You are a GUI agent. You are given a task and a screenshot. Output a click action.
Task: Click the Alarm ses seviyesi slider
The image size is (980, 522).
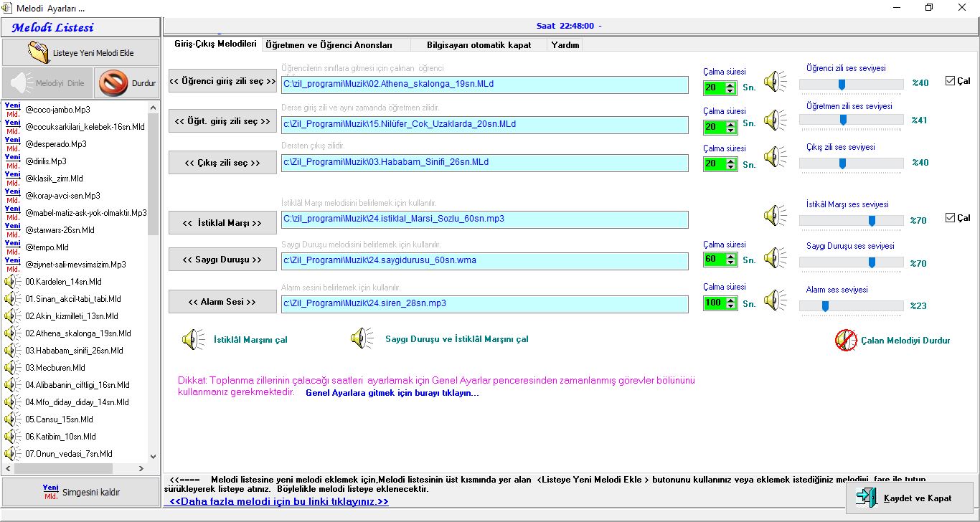(x=852, y=306)
